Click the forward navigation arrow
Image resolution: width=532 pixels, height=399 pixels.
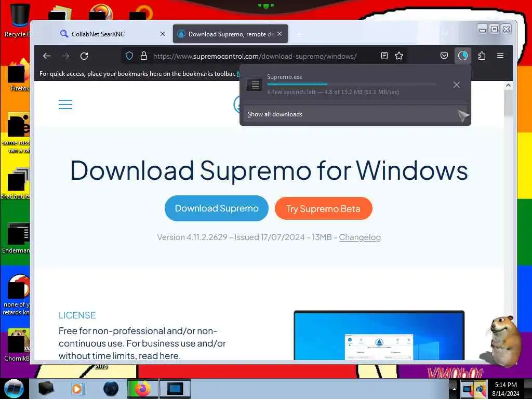coord(65,56)
